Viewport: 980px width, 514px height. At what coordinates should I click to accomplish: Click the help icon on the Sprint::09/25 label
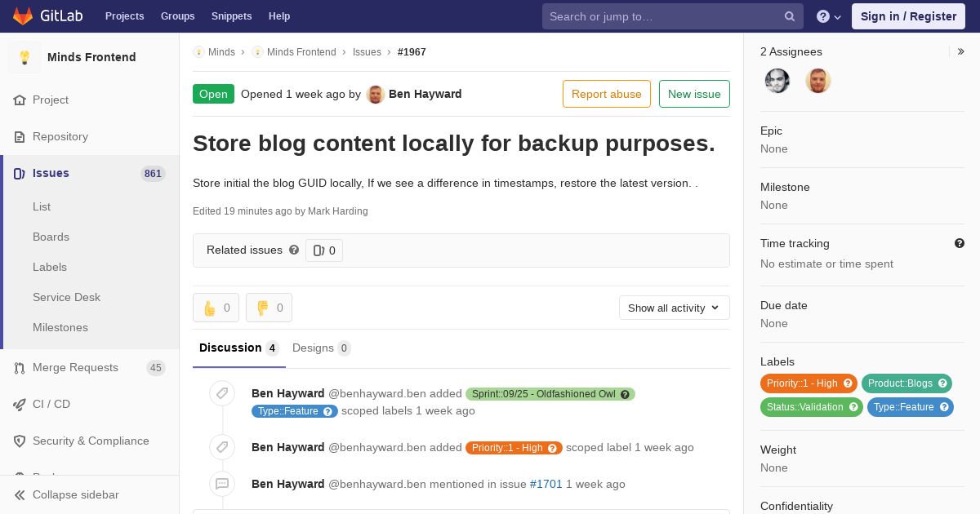coord(626,394)
